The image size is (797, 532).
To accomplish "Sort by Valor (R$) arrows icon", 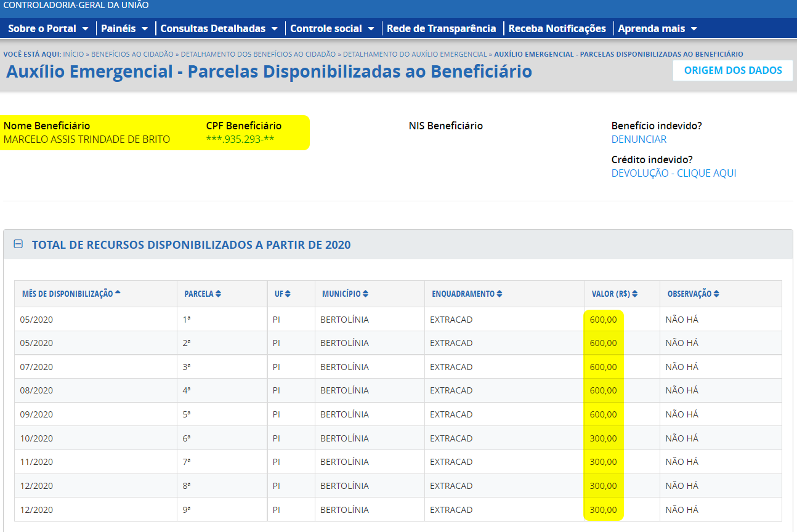I will click(634, 294).
